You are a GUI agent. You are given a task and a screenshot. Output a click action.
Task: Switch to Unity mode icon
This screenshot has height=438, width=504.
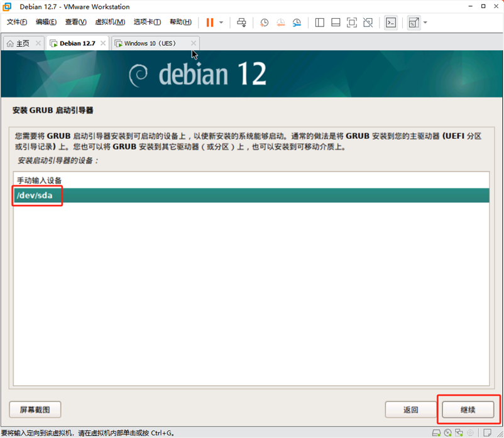click(x=368, y=23)
